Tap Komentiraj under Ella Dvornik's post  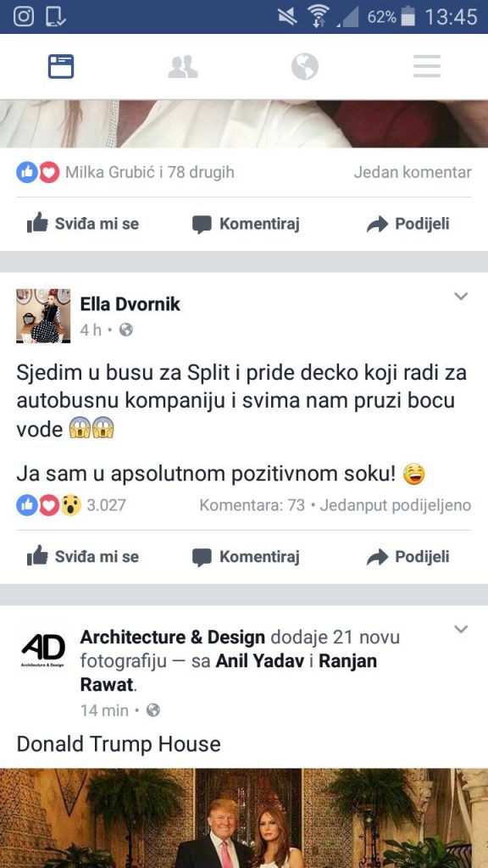tap(246, 556)
